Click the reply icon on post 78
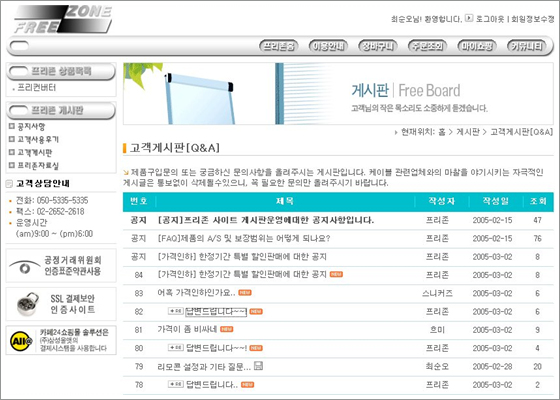The width and height of the screenshot is (560, 400). pos(176,384)
